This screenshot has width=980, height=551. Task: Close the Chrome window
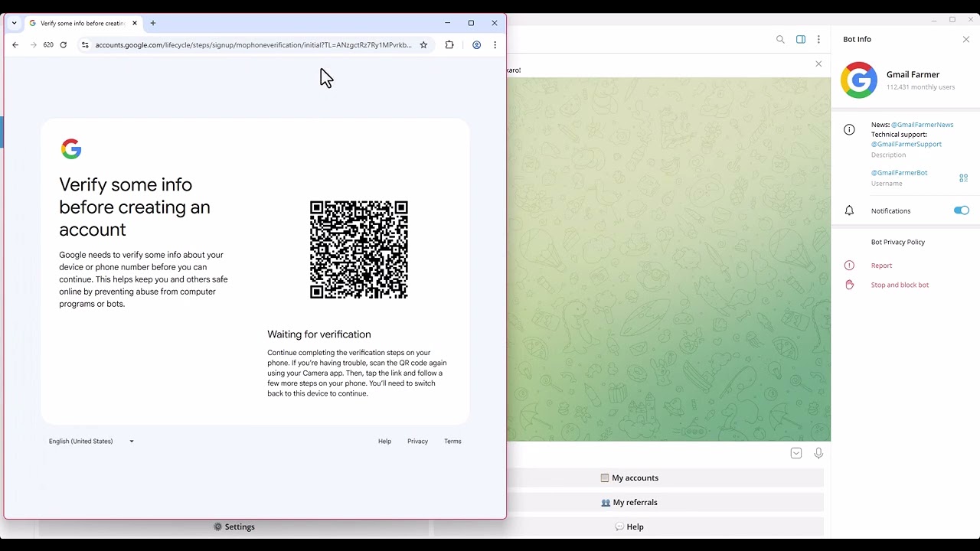(495, 23)
